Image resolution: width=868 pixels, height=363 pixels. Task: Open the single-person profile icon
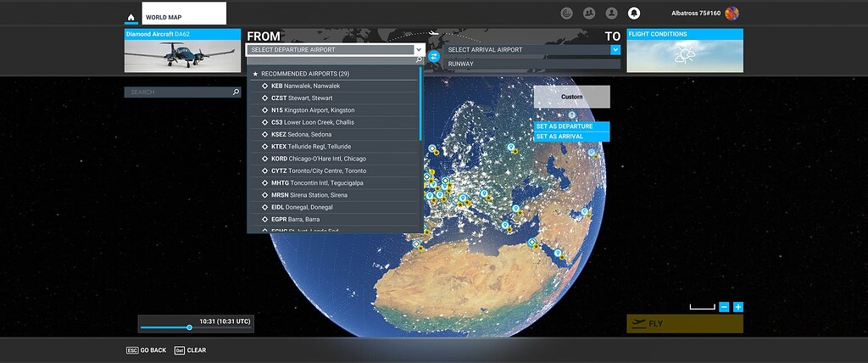[611, 14]
